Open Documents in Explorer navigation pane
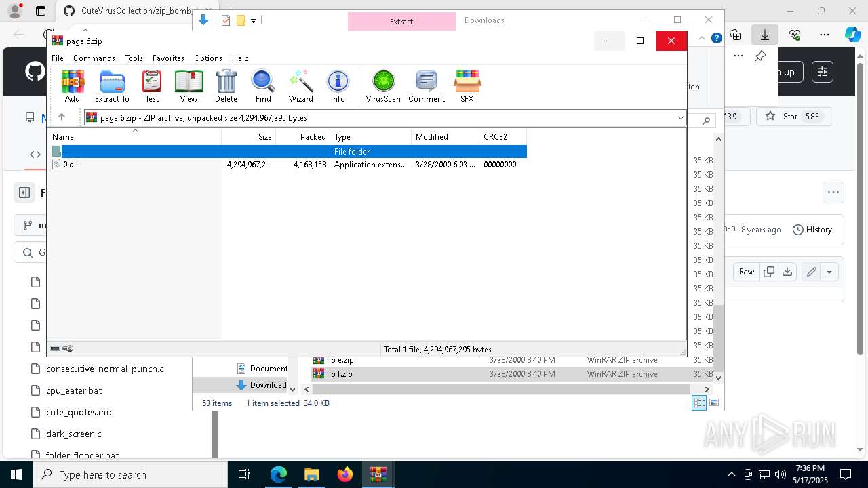Viewport: 868px width, 488px height. 262,369
